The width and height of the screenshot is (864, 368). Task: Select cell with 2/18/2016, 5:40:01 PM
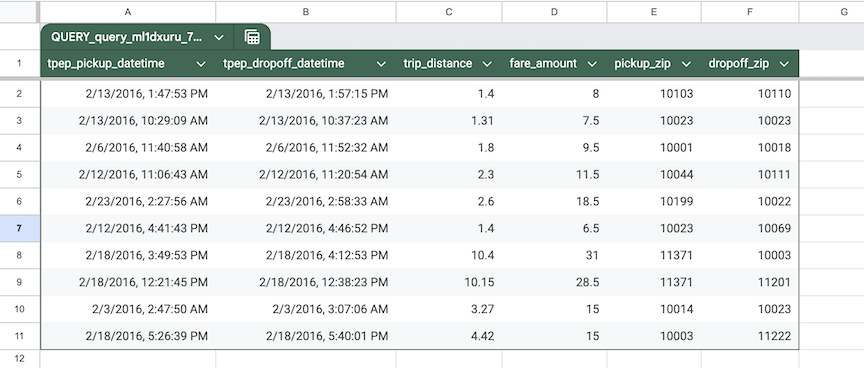point(306,336)
